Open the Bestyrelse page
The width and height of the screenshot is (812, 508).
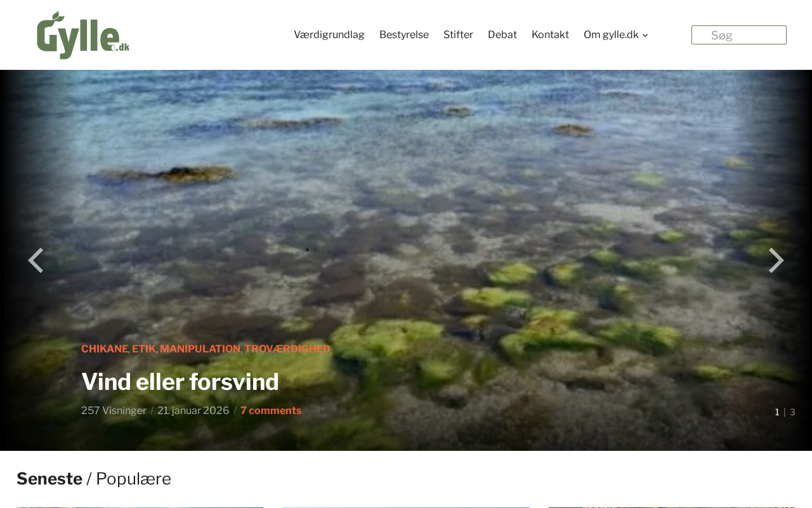click(x=404, y=35)
